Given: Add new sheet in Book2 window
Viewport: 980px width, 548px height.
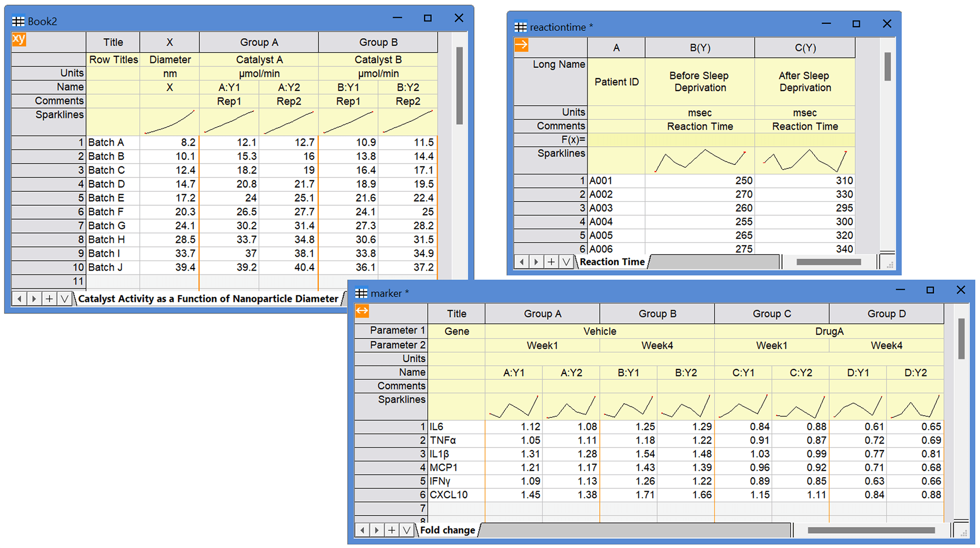Looking at the screenshot, I should tap(49, 298).
